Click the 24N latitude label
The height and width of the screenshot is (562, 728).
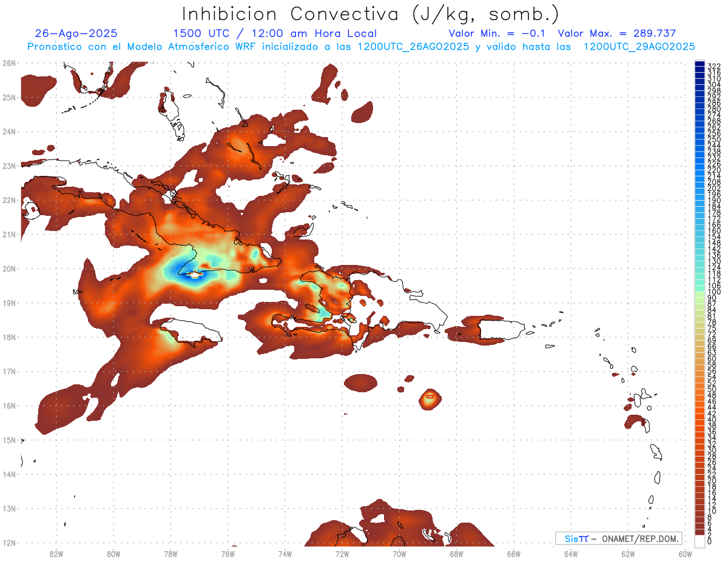coord(8,132)
